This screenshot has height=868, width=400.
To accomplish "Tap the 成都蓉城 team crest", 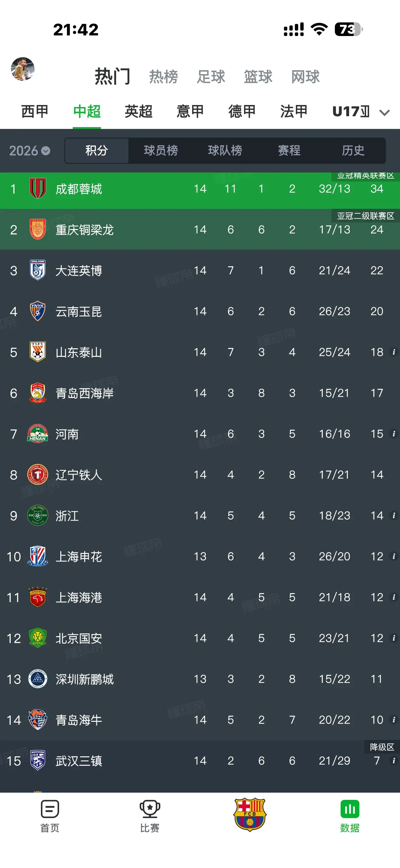I will 38,188.
